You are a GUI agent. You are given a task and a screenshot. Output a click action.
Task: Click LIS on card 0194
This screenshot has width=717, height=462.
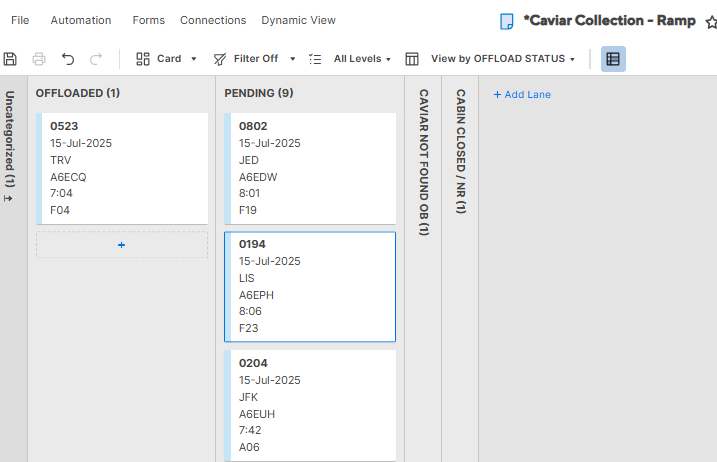[x=246, y=278]
